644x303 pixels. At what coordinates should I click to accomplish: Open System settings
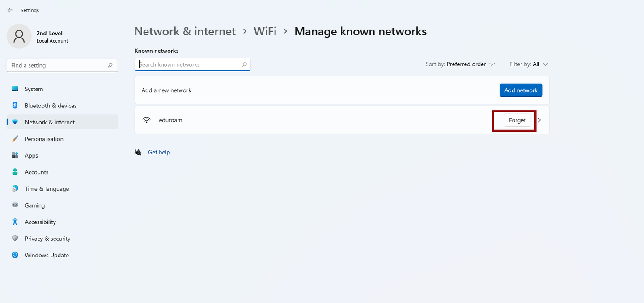pos(63,89)
